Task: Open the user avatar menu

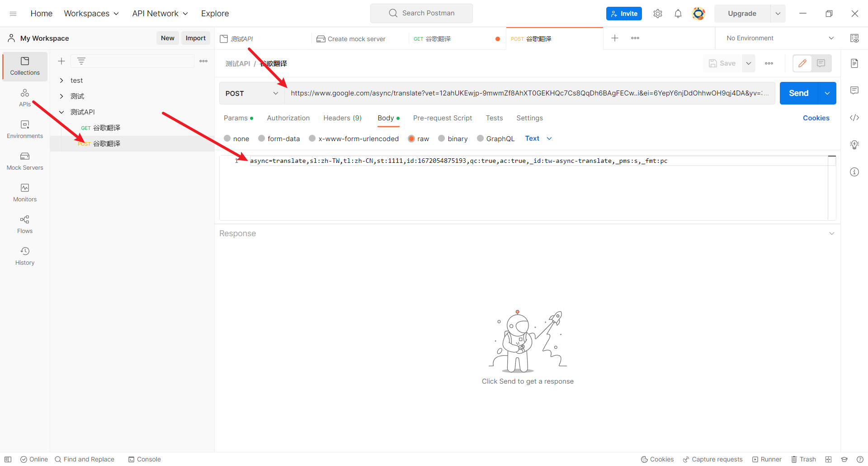Action: click(x=698, y=14)
